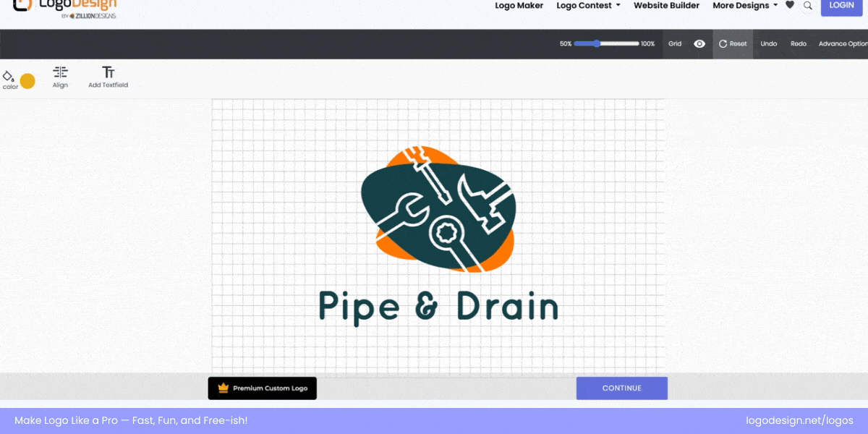This screenshot has height=434, width=868.
Task: Open the LogoDesign home logo
Action: [65, 8]
